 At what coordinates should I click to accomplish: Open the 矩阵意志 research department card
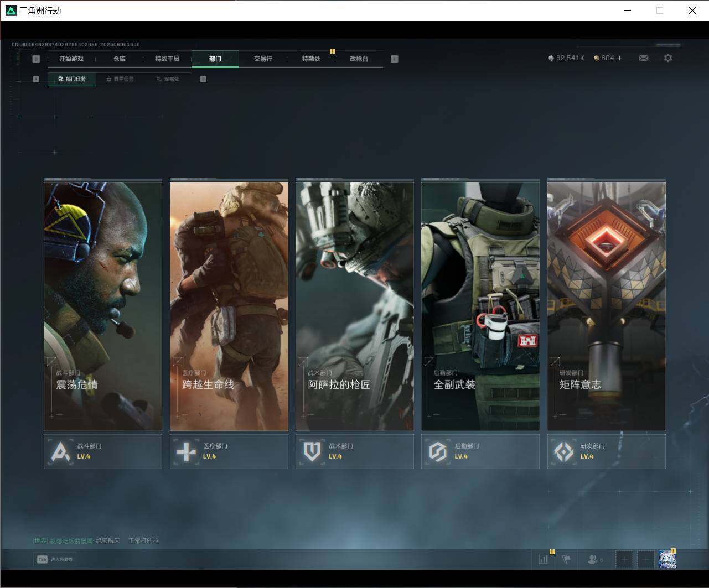pos(607,305)
